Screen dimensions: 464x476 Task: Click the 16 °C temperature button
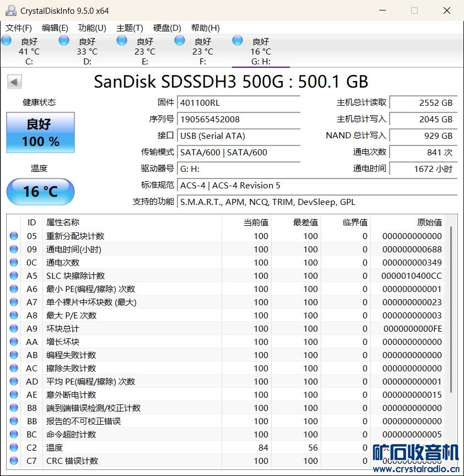(x=40, y=191)
